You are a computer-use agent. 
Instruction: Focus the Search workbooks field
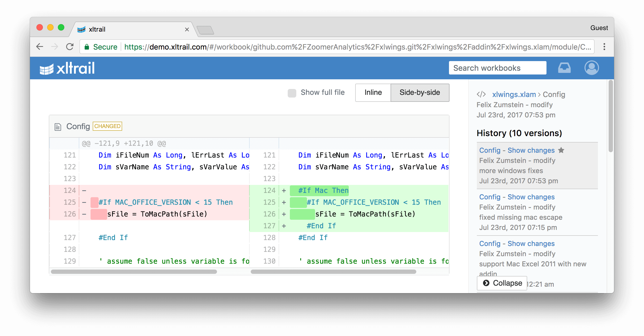click(497, 68)
